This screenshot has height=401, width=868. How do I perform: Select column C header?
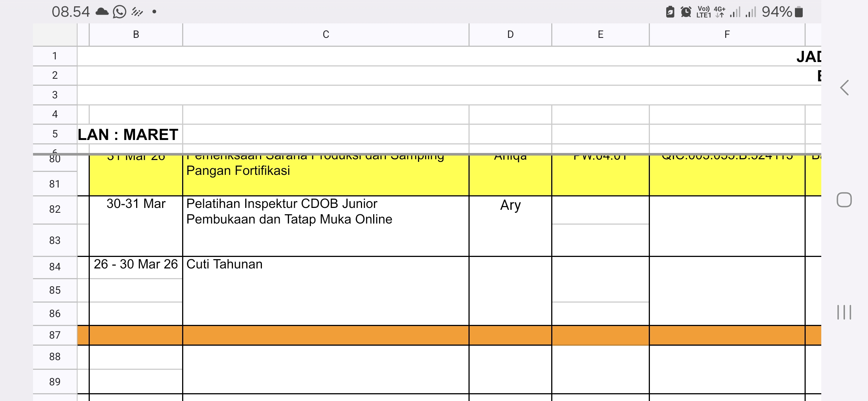(326, 35)
